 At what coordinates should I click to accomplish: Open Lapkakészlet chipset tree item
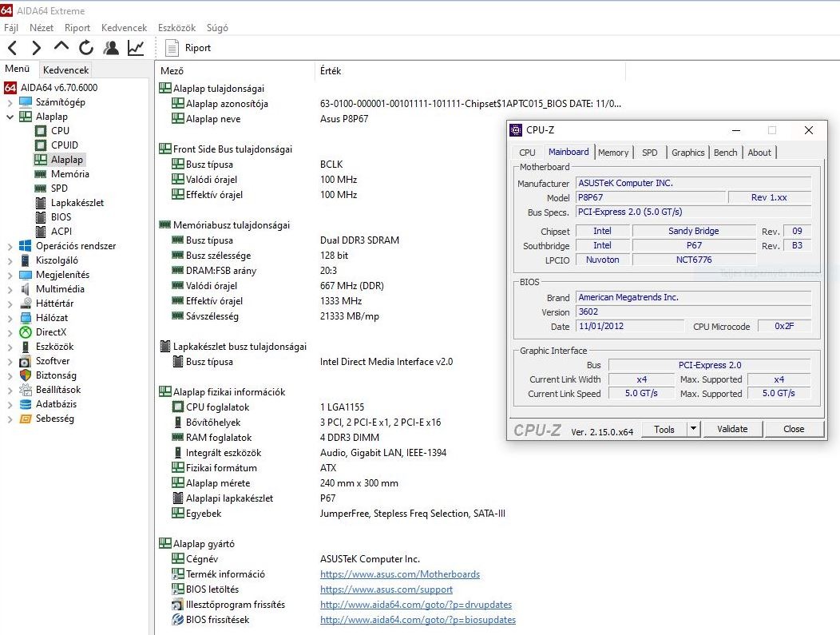pyautogui.click(x=77, y=203)
